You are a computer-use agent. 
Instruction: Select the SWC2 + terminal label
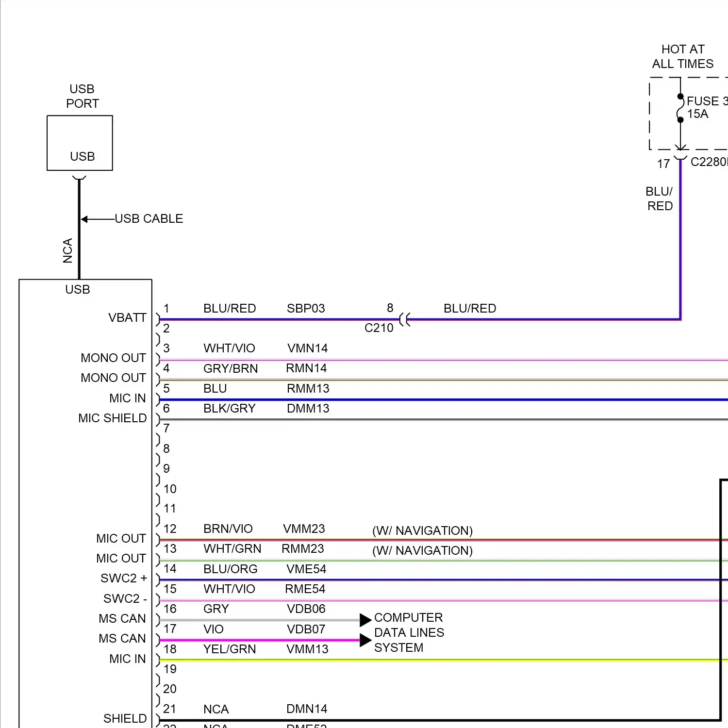tap(124, 578)
